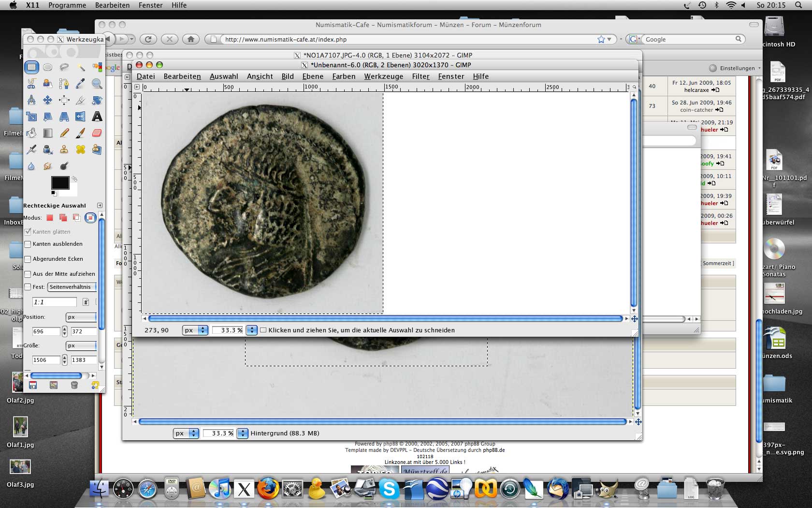Screen dimensions: 812x508
Task: Choose the Heal tool bandage icon
Action: pos(80,149)
